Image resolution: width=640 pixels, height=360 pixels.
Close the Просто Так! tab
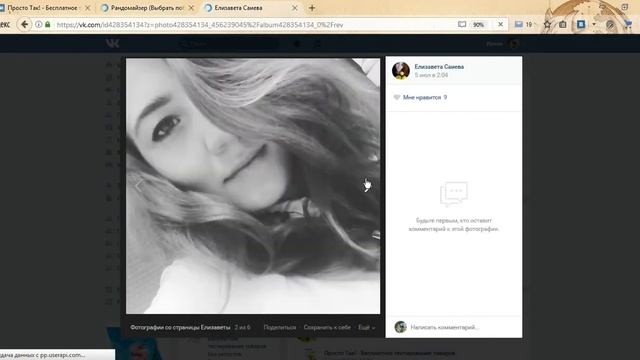coord(87,8)
